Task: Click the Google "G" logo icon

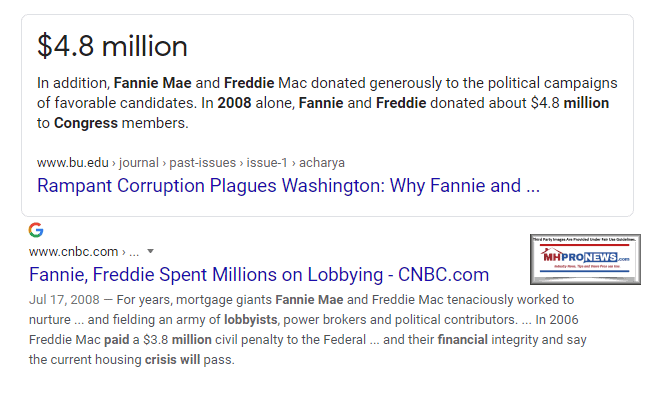Action: coord(36,230)
